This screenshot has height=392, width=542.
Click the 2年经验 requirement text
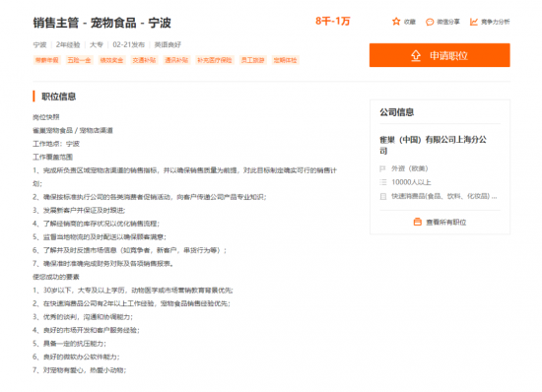68,44
